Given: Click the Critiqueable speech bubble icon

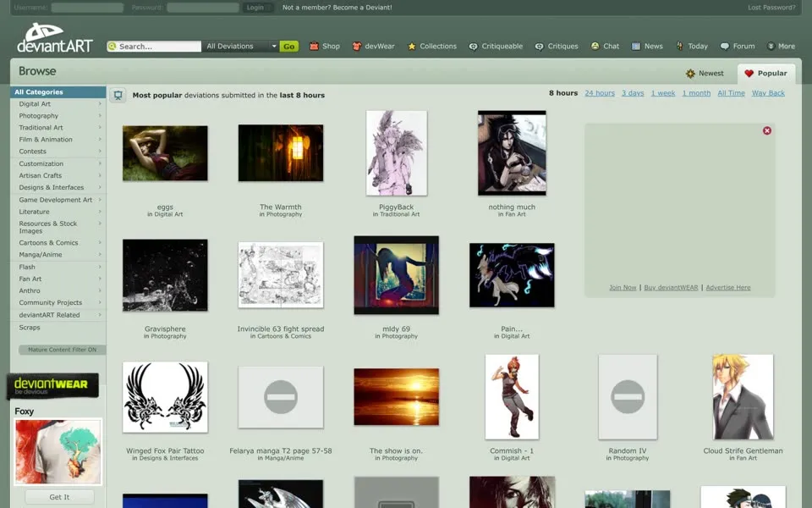Looking at the screenshot, I should point(474,46).
